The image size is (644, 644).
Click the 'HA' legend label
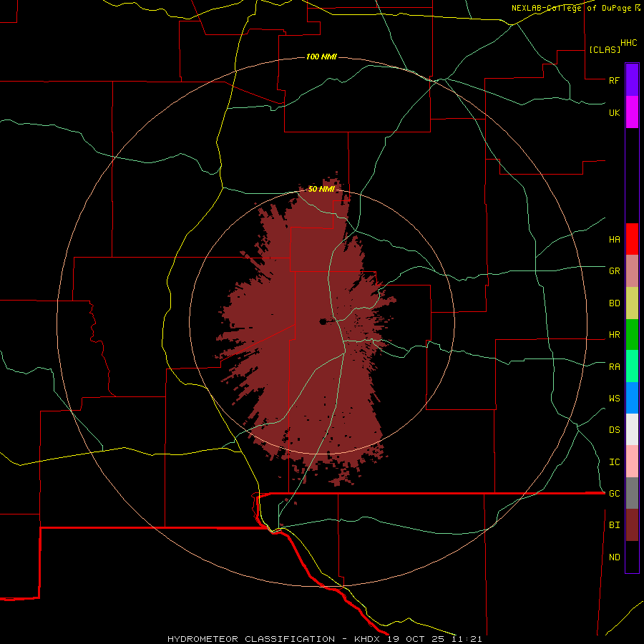[x=614, y=240]
